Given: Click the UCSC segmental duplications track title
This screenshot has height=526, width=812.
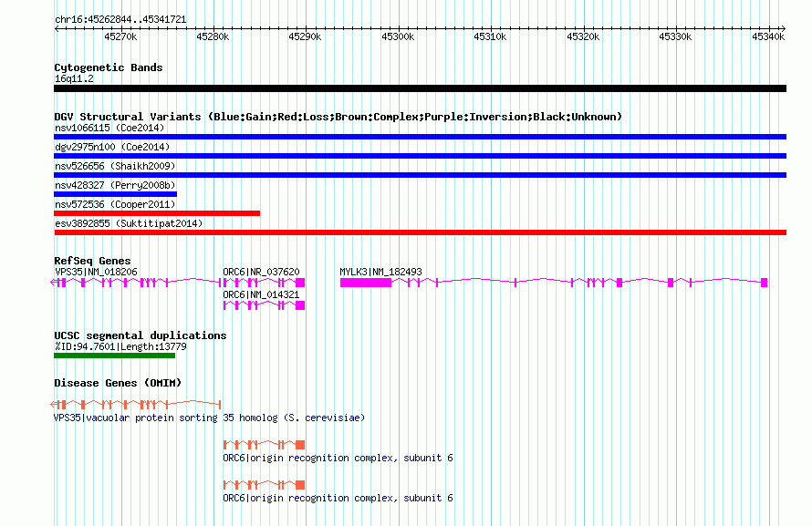Looking at the screenshot, I should coord(141,335).
